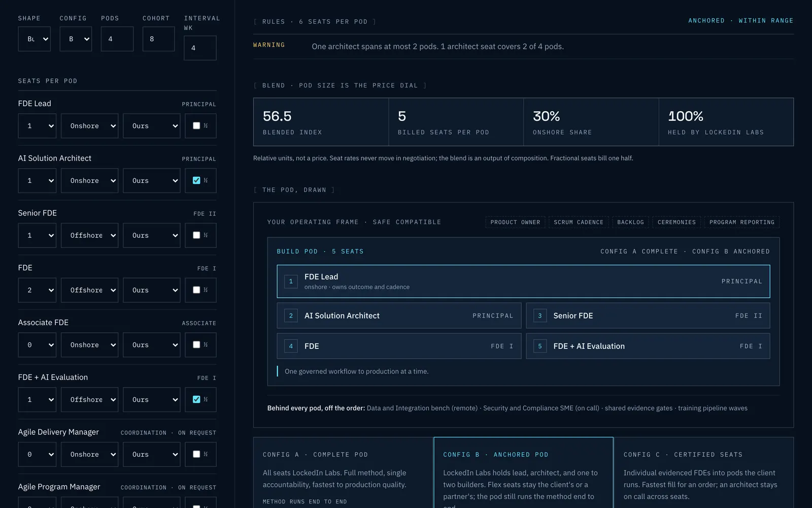This screenshot has width=812, height=508.
Task: Change FDE Lead location from Onshore
Action: tap(90, 126)
